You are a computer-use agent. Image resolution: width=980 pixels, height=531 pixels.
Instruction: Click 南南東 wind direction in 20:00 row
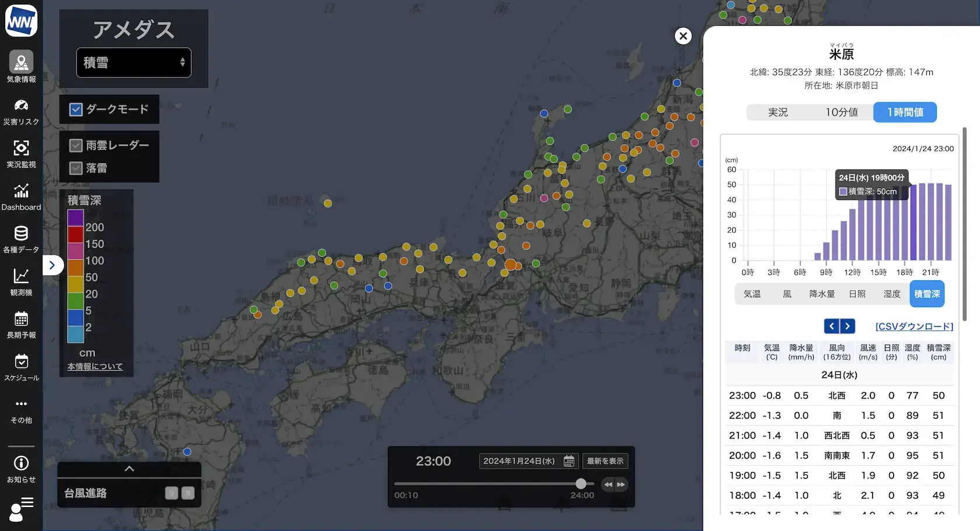click(x=837, y=456)
